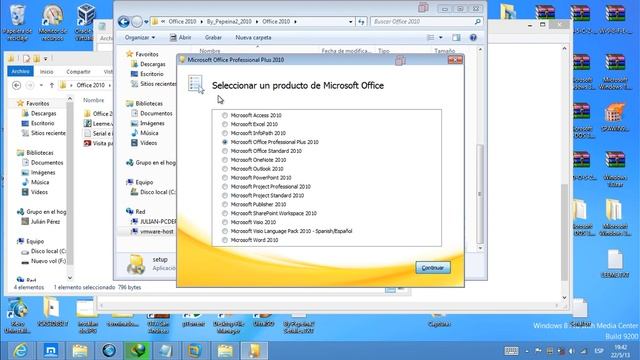
Task: Click the volume icon in system tray
Action: (572, 351)
